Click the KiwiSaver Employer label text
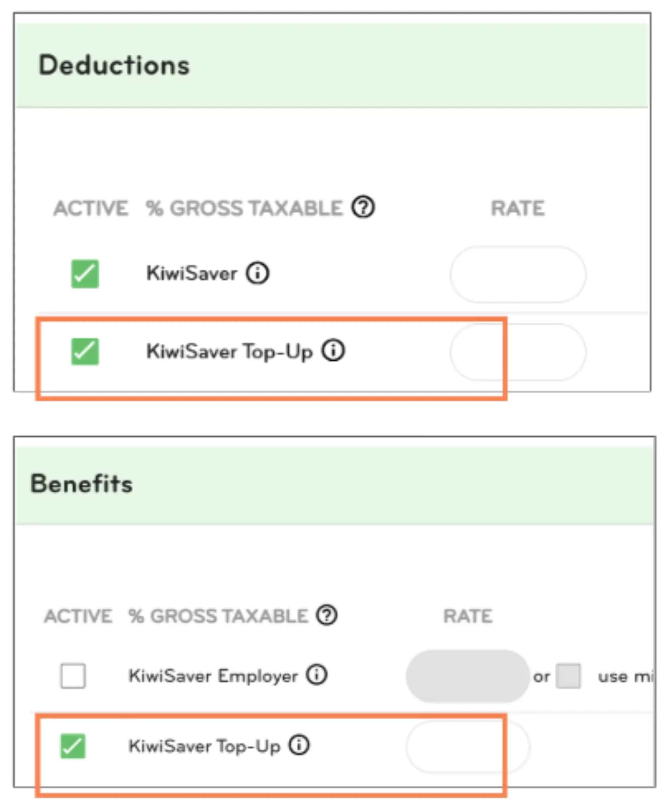 tap(213, 676)
